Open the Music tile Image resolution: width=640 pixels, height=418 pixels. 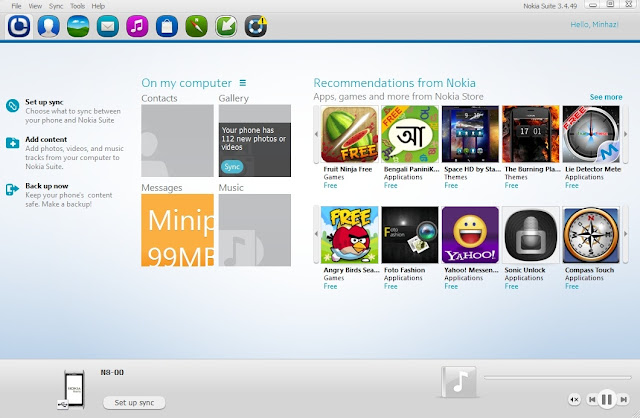click(x=255, y=230)
